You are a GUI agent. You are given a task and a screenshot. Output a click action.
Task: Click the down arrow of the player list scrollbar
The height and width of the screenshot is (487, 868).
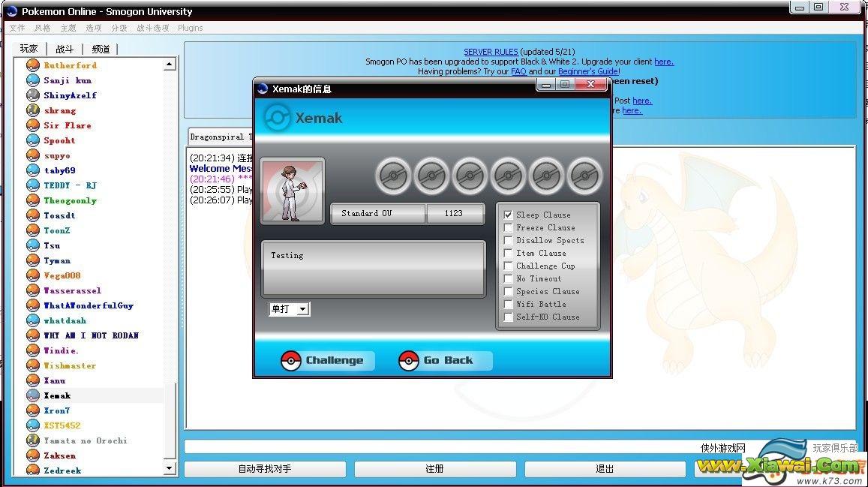coord(170,468)
